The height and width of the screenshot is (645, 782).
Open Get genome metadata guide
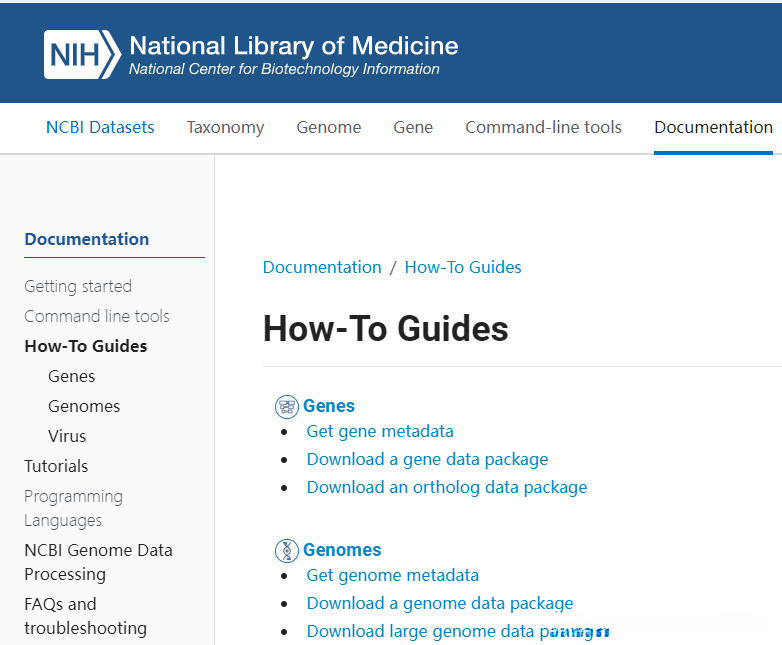(393, 575)
